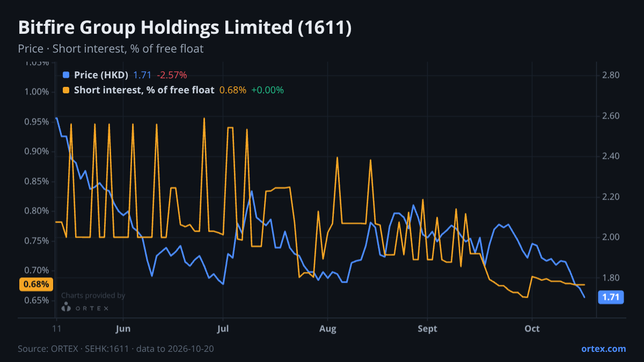
Task: Open the ortex.com link
Action: pos(603,349)
